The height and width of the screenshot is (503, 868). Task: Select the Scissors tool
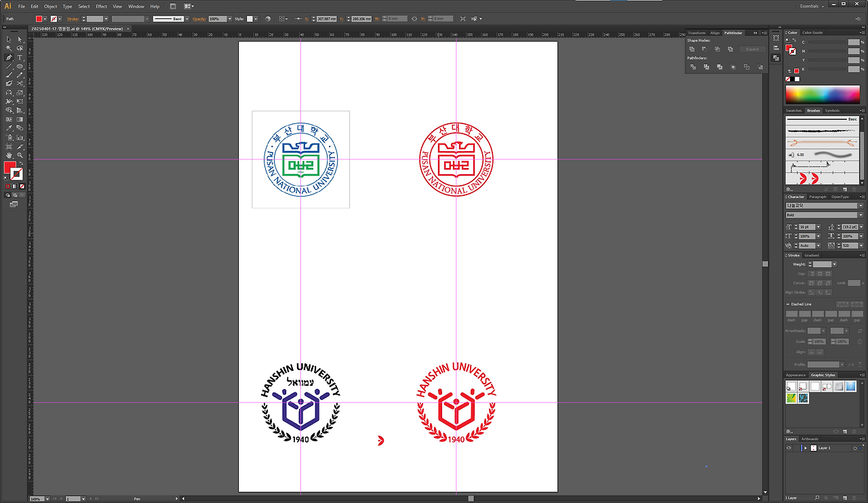[20, 84]
